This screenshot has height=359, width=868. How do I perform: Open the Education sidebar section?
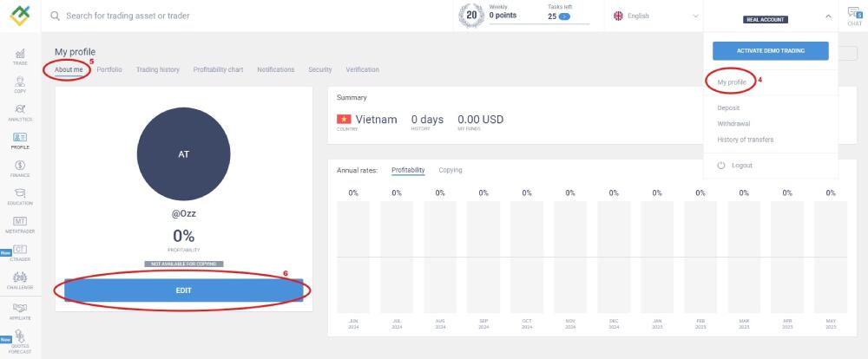[20, 196]
